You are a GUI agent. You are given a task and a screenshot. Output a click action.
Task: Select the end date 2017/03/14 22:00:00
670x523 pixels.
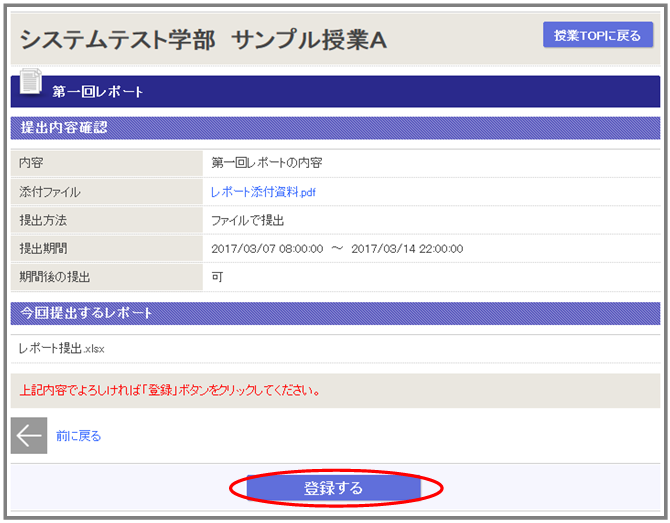pyautogui.click(x=407, y=249)
